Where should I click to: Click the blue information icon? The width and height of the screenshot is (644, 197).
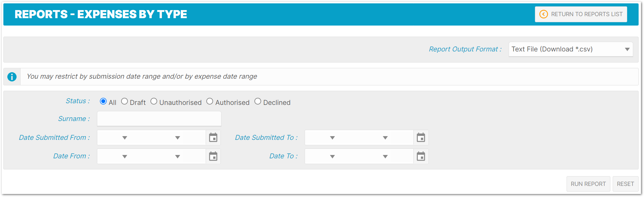tap(12, 77)
